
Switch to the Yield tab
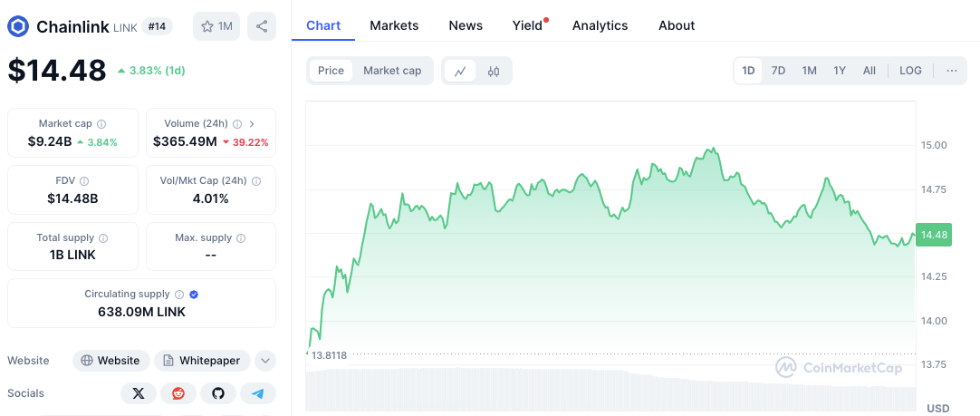click(x=527, y=25)
